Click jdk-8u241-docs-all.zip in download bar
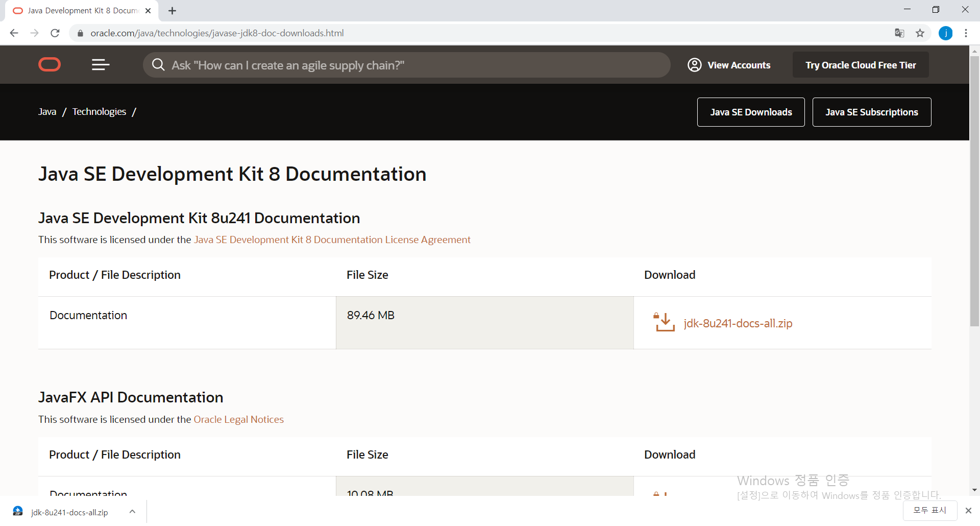This screenshot has height=526, width=980. (69, 512)
